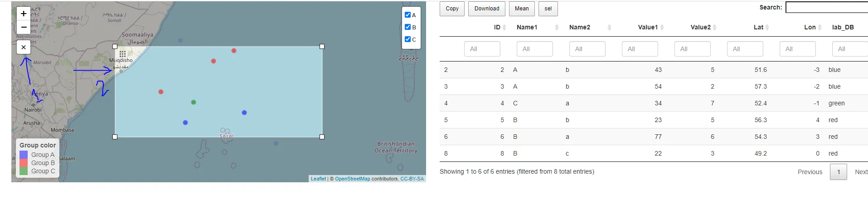This screenshot has height=218, width=868.
Task: Zoom out on the map
Action: tap(24, 27)
